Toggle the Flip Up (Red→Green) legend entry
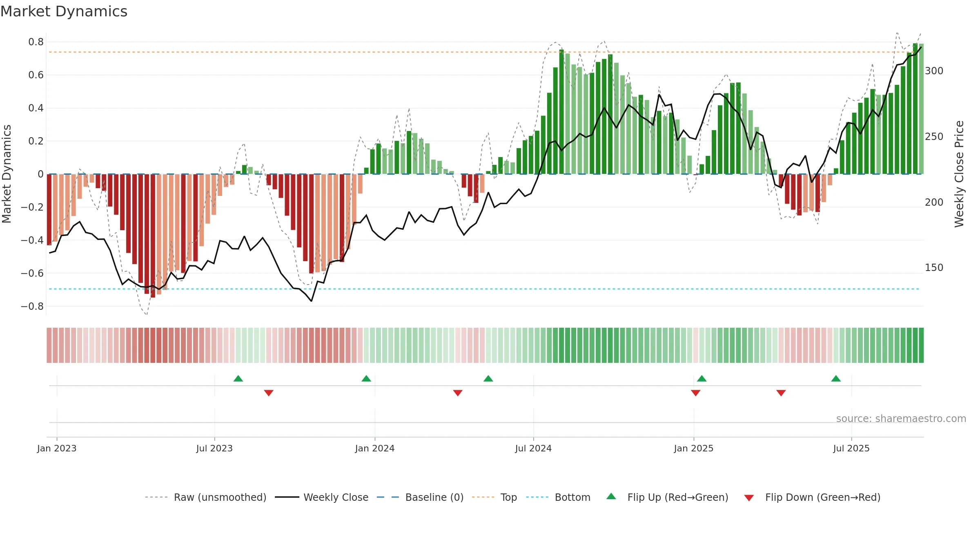 pos(667,497)
